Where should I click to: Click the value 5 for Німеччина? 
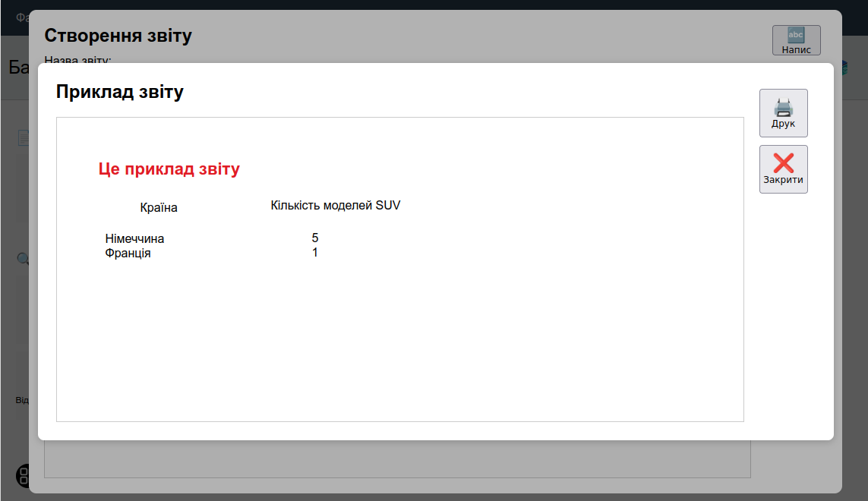pyautogui.click(x=315, y=238)
